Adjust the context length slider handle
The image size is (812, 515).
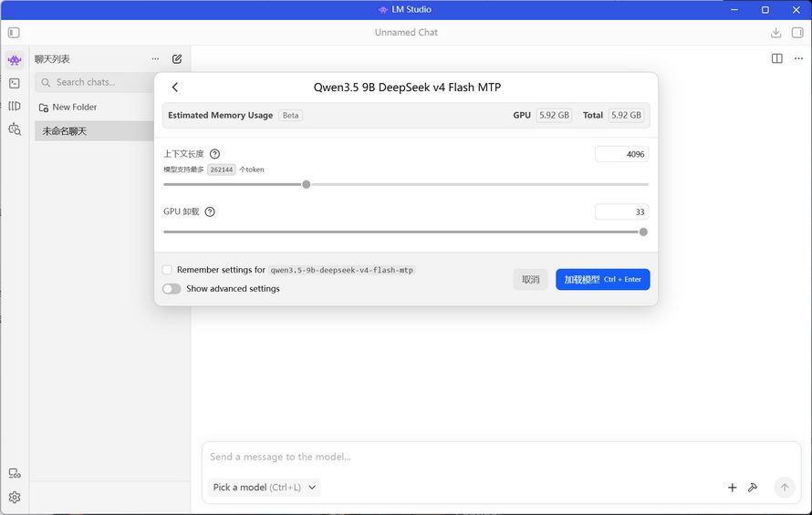pyautogui.click(x=307, y=184)
